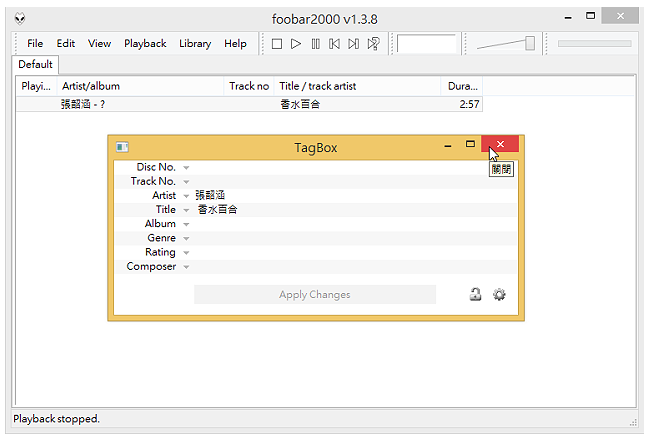655x440 pixels.
Task: Expand the Track No. dropdown arrow
Action: click(x=186, y=182)
